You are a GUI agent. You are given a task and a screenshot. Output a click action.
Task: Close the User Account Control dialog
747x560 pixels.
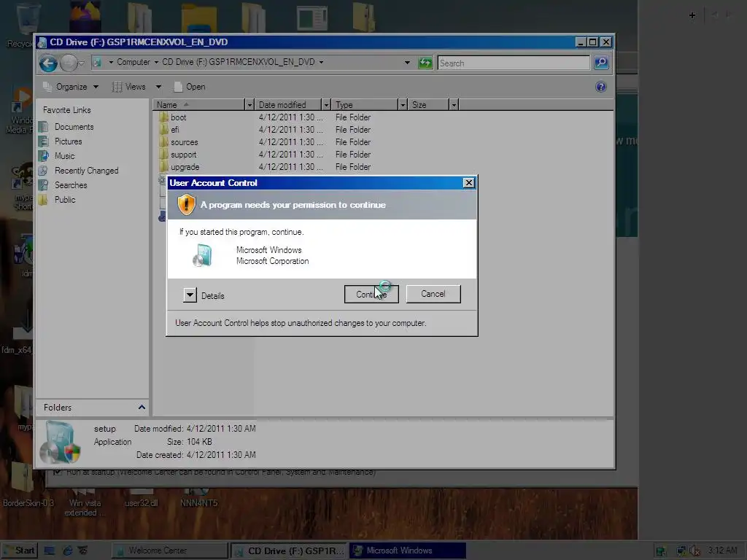(x=469, y=183)
